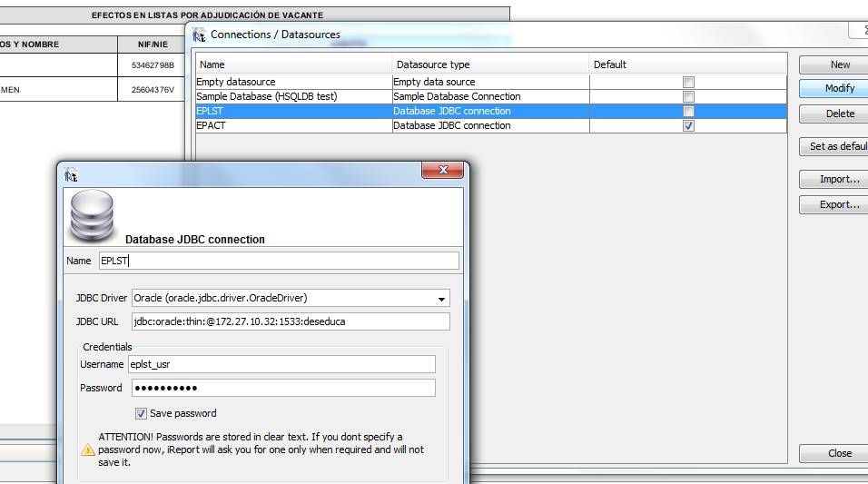Uncheck Default box for EPACT connection
This screenshot has width=868, height=484.
click(688, 125)
